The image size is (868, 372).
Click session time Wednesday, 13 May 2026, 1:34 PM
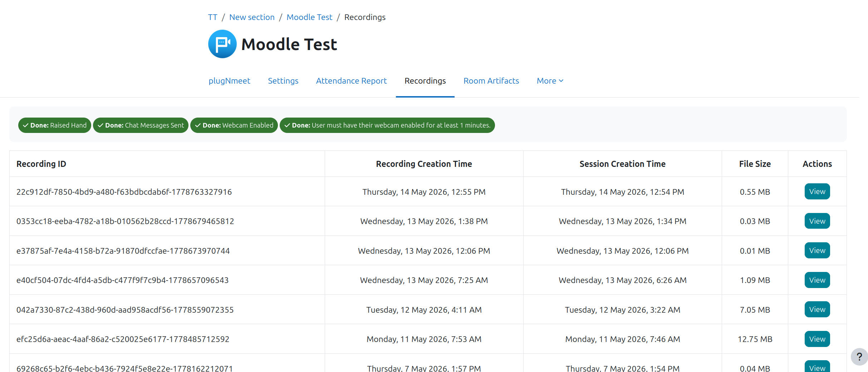622,221
